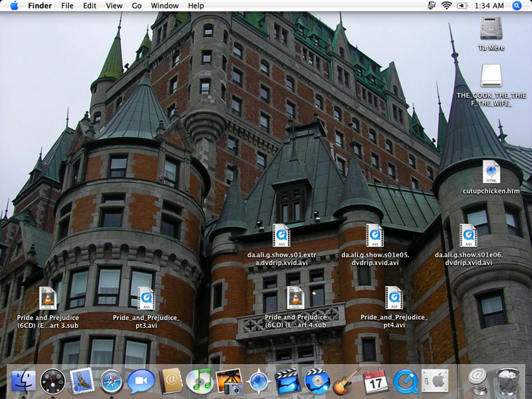Open the Wi-Fi status menu
This screenshot has height=399, width=532.
pyautogui.click(x=446, y=5)
